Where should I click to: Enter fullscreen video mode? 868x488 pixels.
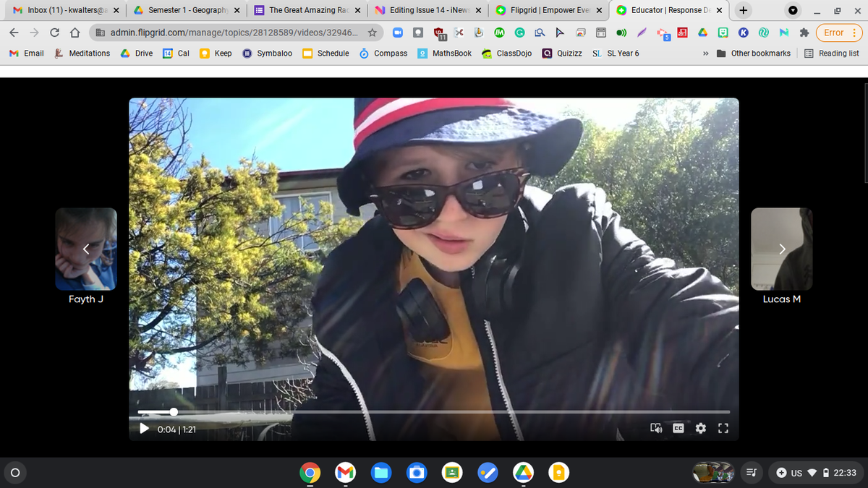(x=722, y=429)
